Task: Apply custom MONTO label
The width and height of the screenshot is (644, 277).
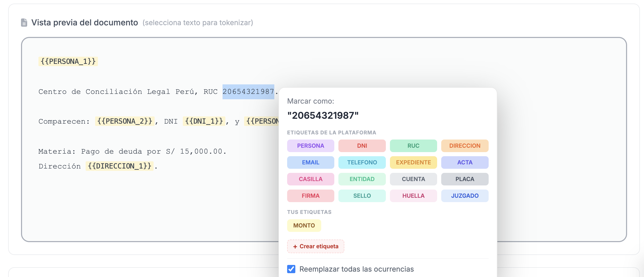Action: (x=304, y=225)
